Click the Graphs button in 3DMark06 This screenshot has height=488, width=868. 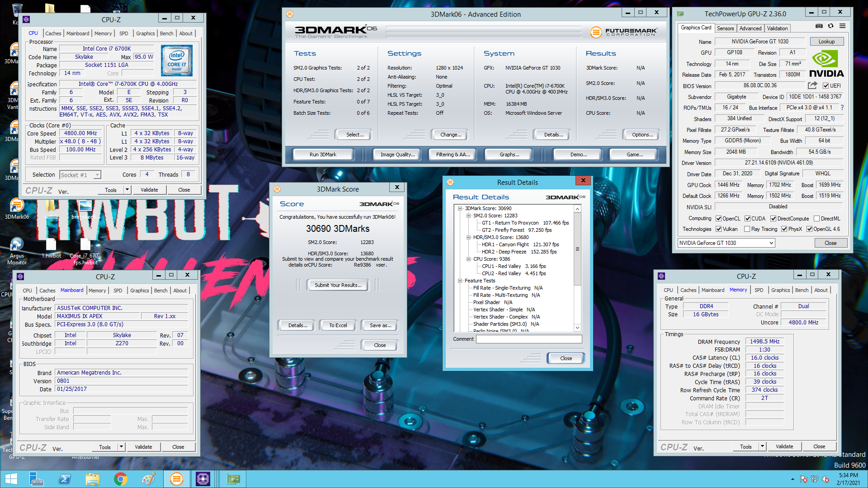[509, 155]
